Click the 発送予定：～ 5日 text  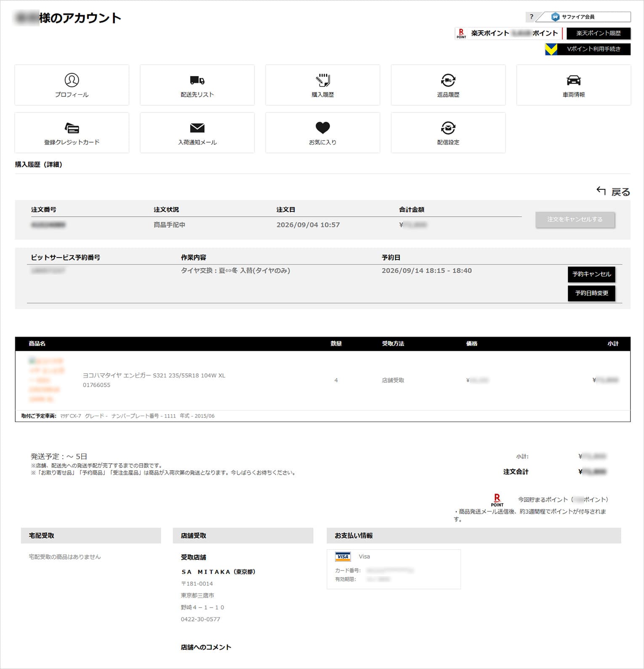click(x=59, y=457)
